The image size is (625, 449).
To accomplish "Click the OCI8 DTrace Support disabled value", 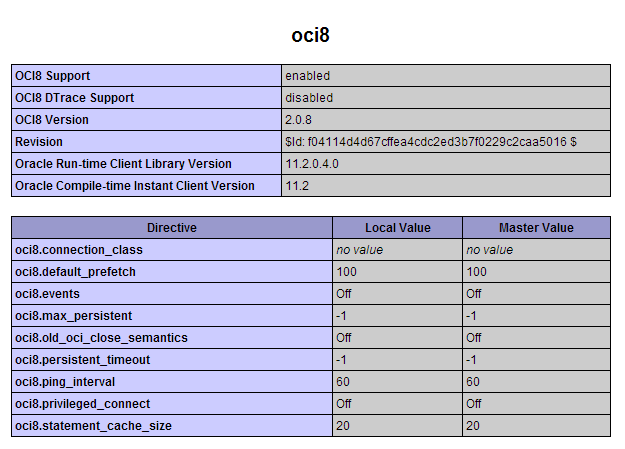I will click(309, 98).
